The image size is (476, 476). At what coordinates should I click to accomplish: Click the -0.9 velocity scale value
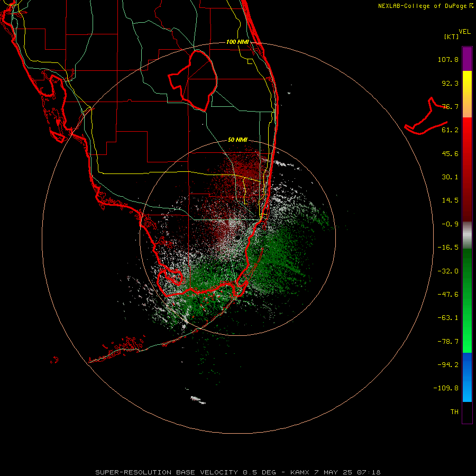(x=450, y=224)
